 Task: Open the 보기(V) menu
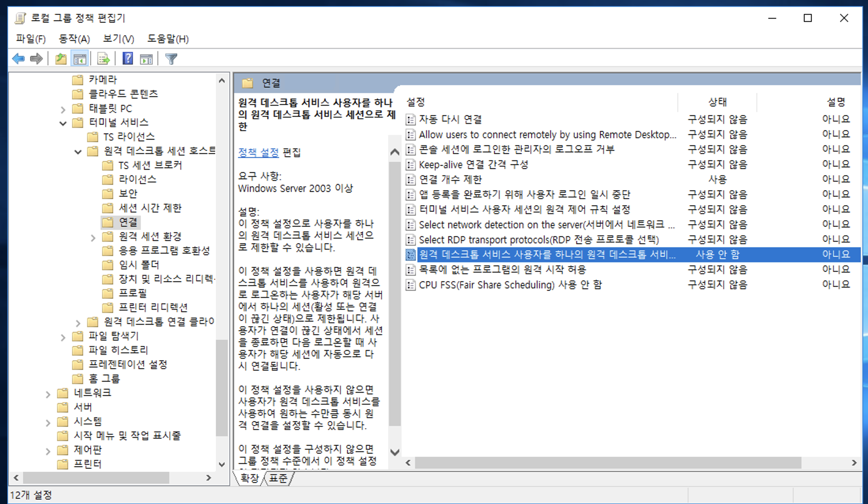118,39
